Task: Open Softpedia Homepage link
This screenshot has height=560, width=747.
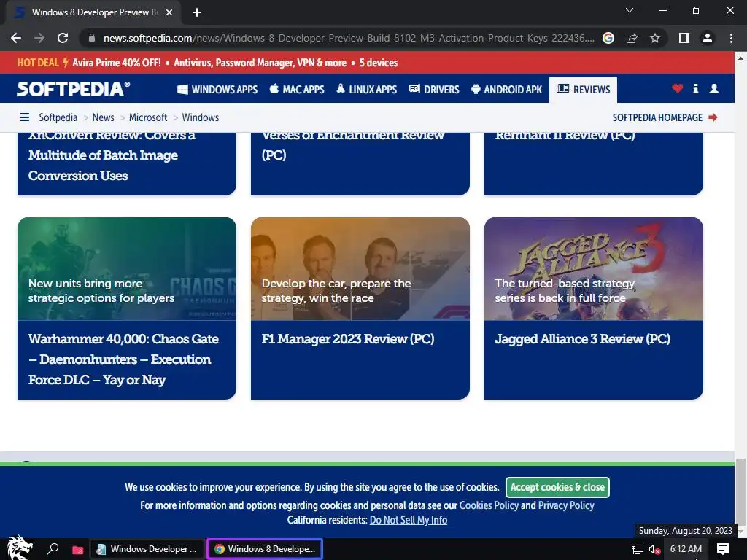Action: click(x=665, y=117)
